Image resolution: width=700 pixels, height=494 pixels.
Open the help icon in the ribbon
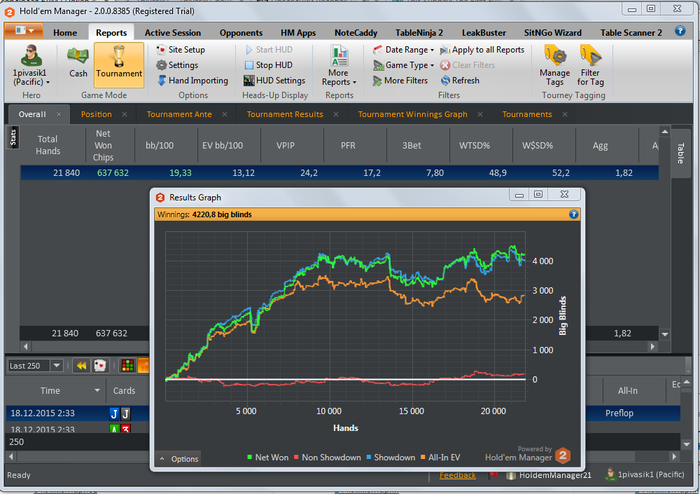click(680, 31)
